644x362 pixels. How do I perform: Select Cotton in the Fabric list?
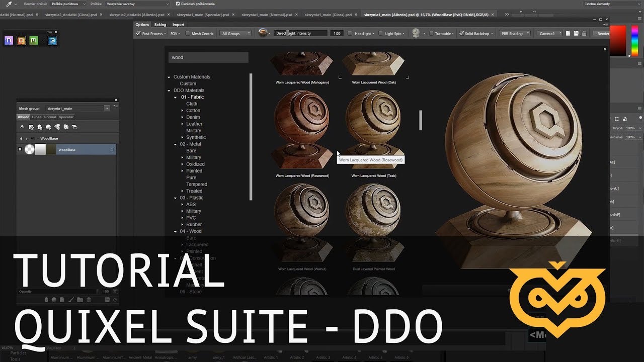coord(193,111)
